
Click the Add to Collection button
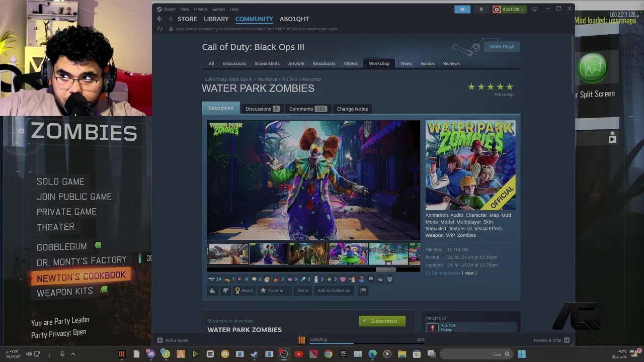coord(334,290)
